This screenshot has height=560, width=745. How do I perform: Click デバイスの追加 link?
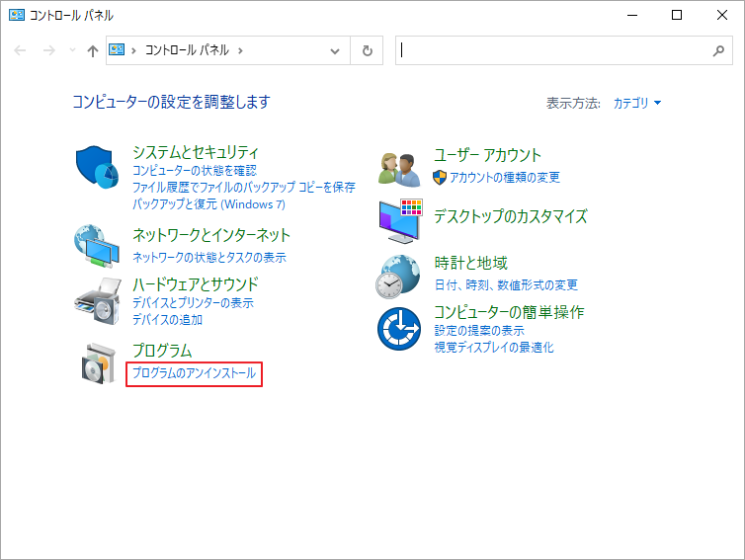167,320
